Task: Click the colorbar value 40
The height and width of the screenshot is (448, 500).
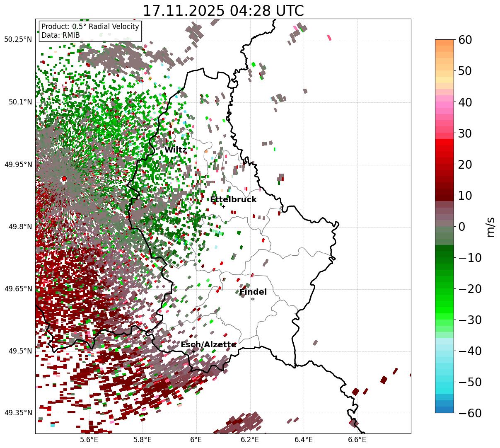Action: tap(464, 102)
